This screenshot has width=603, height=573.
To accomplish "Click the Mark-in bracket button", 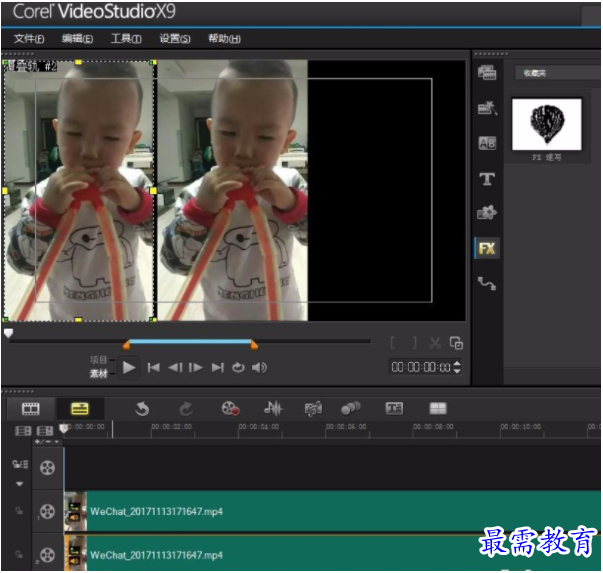I will click(393, 343).
